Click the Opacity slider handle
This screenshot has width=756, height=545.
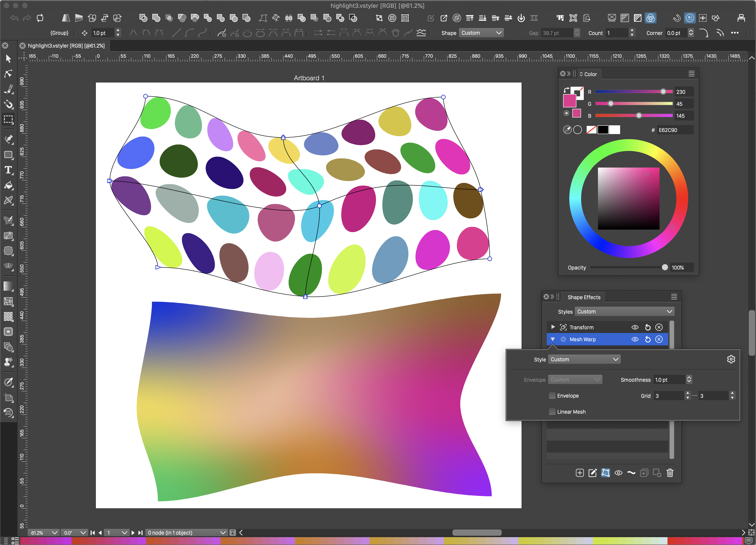pos(665,267)
